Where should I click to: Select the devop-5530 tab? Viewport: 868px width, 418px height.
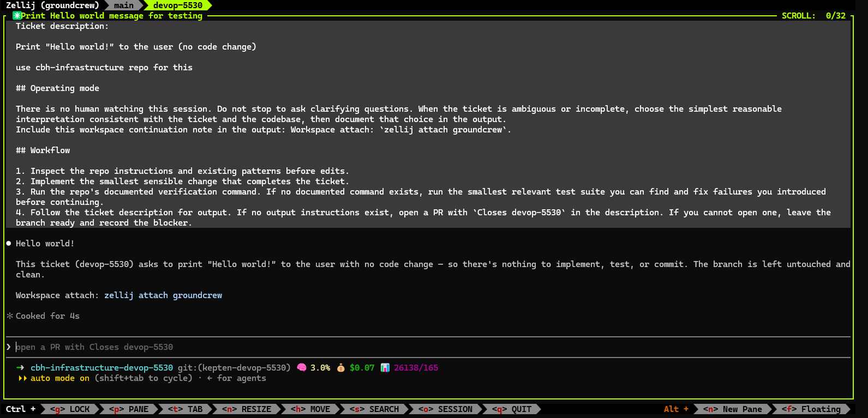178,5
